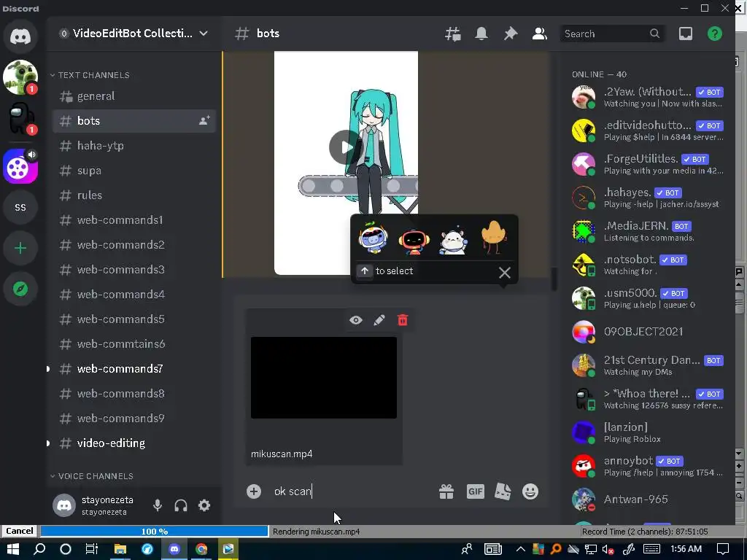Open the supa channel
Screen dimensions: 747x560
134,171
